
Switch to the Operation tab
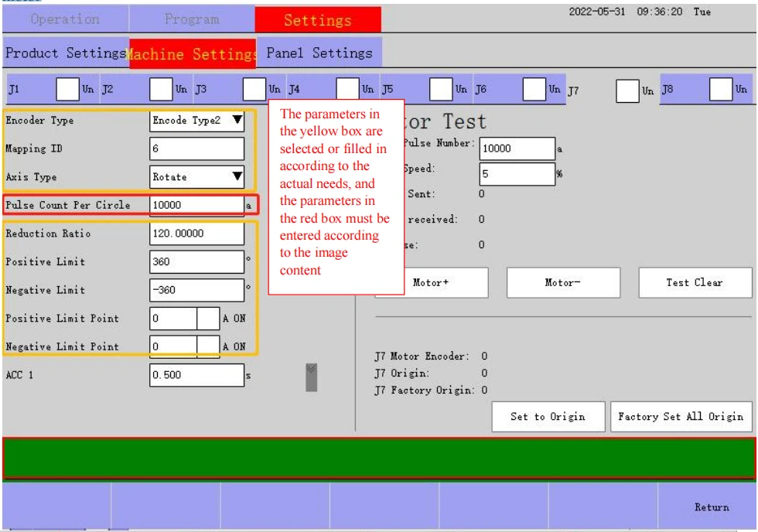click(65, 19)
